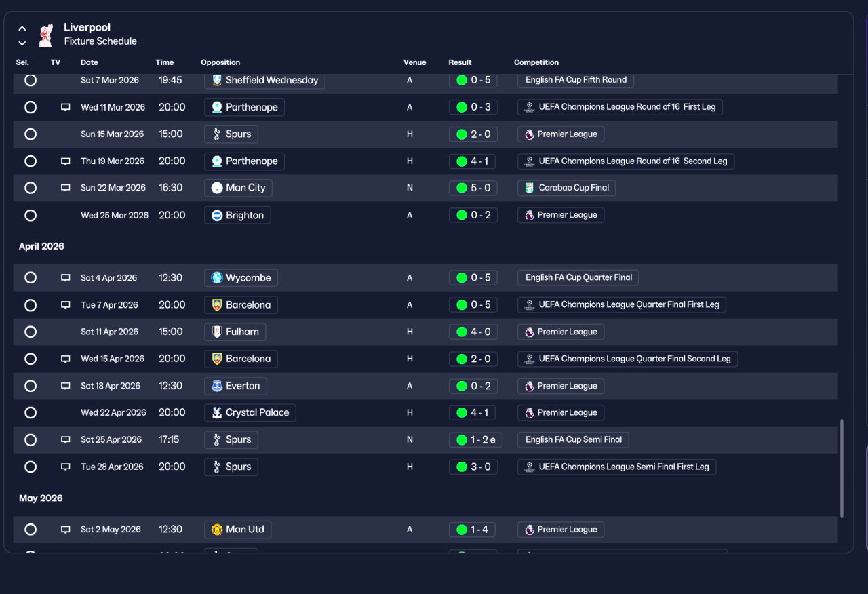Click the Everton badge icon

(217, 386)
